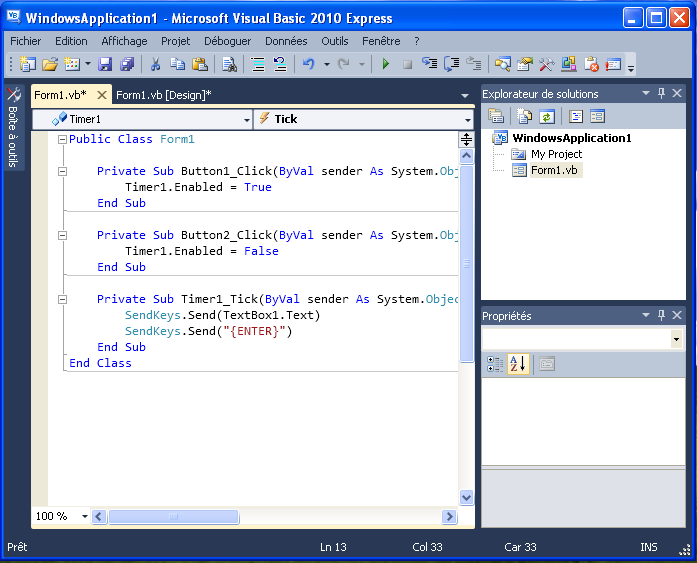Cut selection with the scissors icon
697x563 pixels.
[155, 64]
